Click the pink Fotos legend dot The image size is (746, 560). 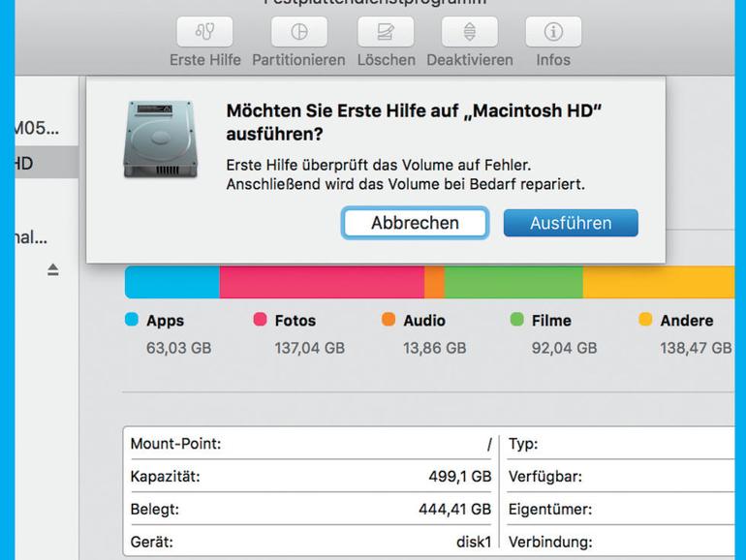[x=261, y=320]
